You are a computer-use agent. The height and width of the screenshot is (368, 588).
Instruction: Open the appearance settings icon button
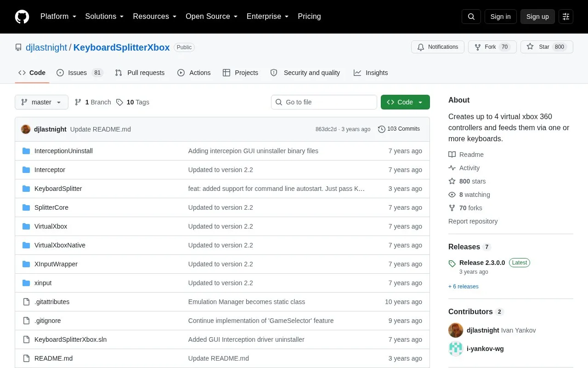[x=566, y=17]
